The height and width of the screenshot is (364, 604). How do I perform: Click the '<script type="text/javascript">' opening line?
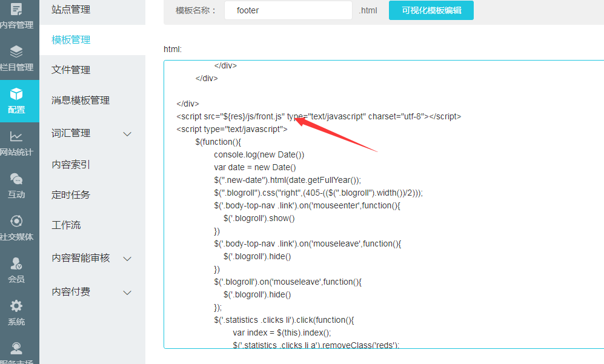[232, 129]
